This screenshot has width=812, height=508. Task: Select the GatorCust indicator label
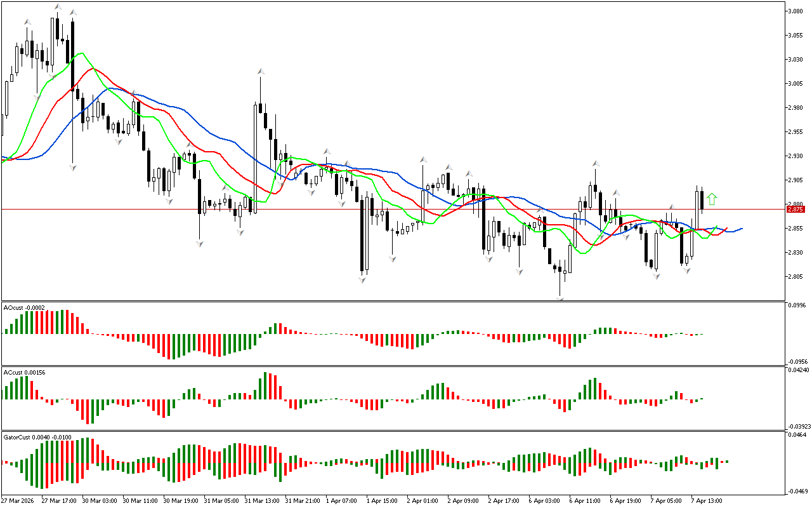coord(37,437)
